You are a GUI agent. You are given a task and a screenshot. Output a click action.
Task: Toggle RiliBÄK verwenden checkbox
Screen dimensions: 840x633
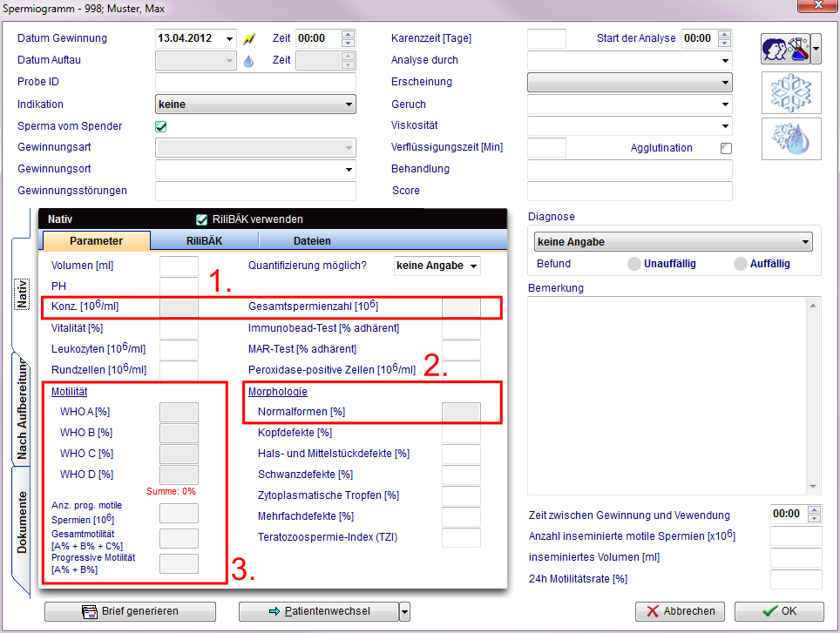pos(201,219)
